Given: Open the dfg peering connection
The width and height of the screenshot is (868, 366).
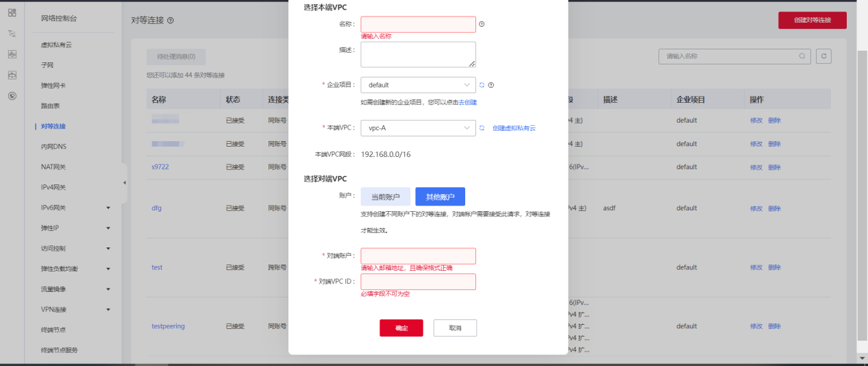Looking at the screenshot, I should [157, 208].
